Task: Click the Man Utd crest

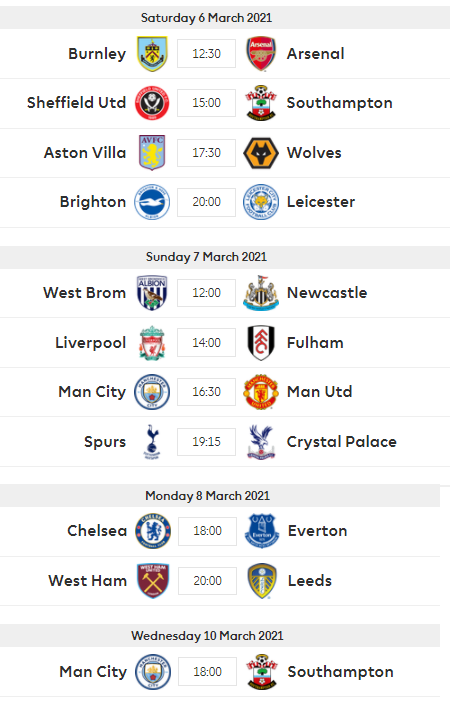Action: [261, 392]
